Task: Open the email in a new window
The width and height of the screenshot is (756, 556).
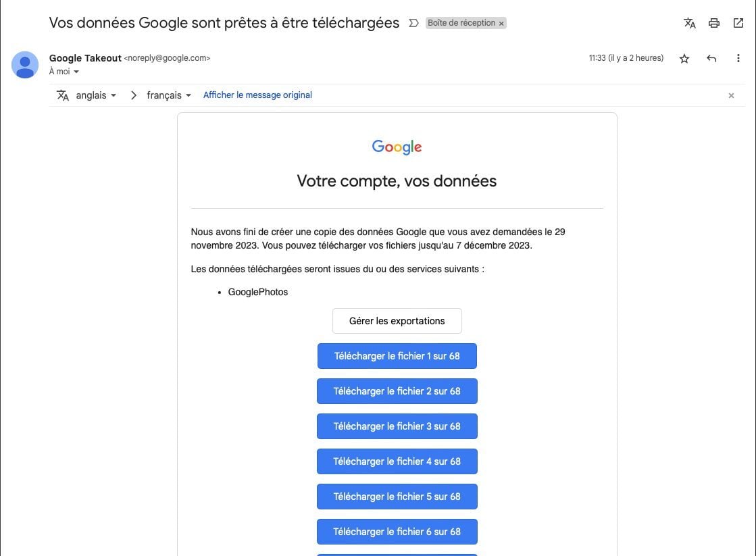Action: [x=738, y=23]
